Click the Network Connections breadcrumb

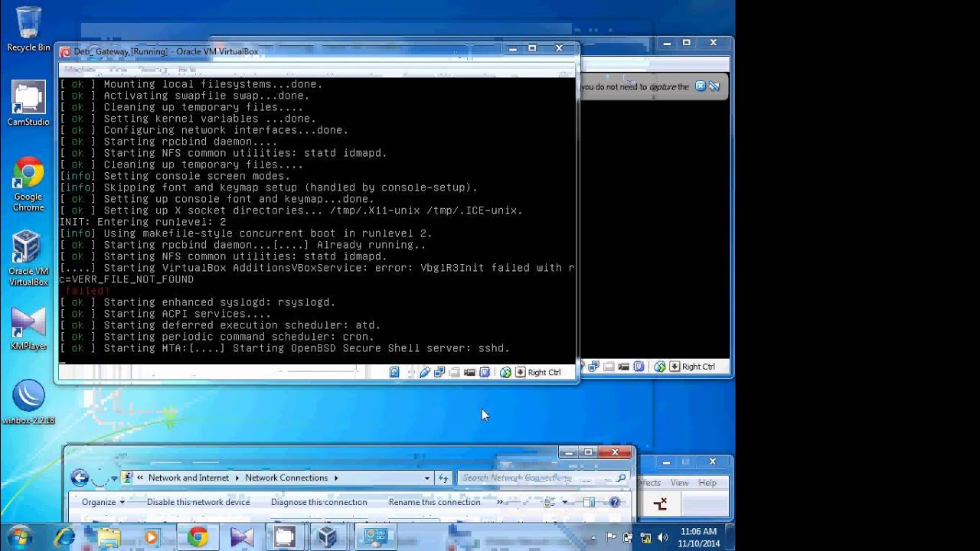tap(286, 478)
